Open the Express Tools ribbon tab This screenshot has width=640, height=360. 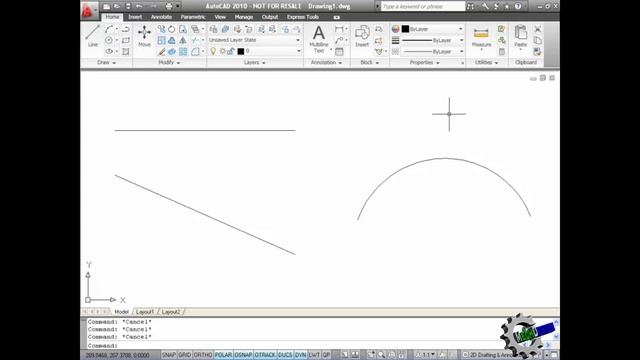point(303,17)
